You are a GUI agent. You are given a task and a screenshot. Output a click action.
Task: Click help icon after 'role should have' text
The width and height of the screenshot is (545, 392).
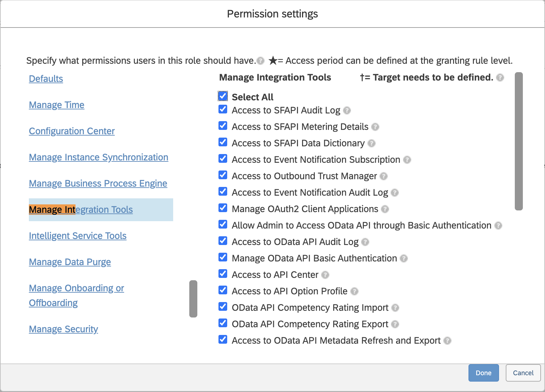point(260,61)
